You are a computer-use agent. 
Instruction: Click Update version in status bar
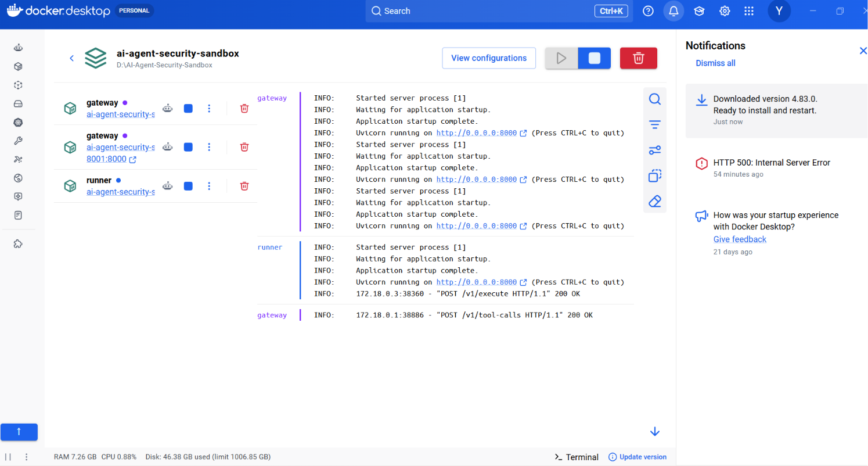(638, 457)
